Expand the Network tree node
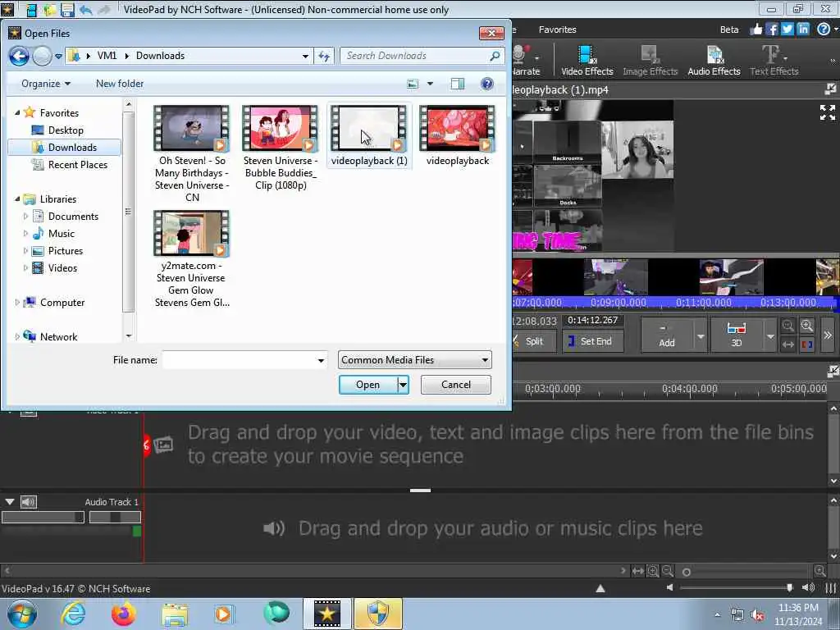Screen dimensions: 840x630 click(17, 336)
